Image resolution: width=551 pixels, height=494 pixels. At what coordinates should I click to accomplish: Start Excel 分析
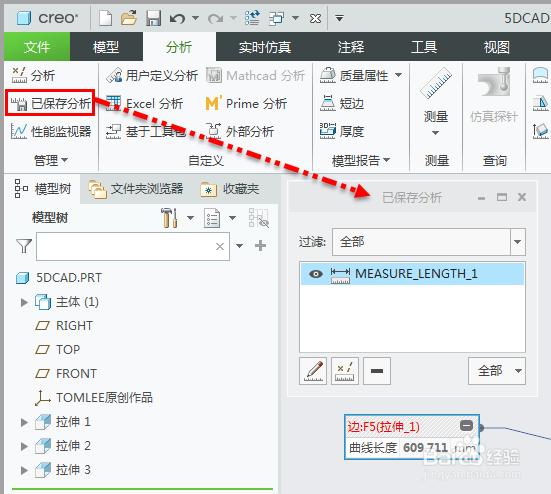[144, 103]
